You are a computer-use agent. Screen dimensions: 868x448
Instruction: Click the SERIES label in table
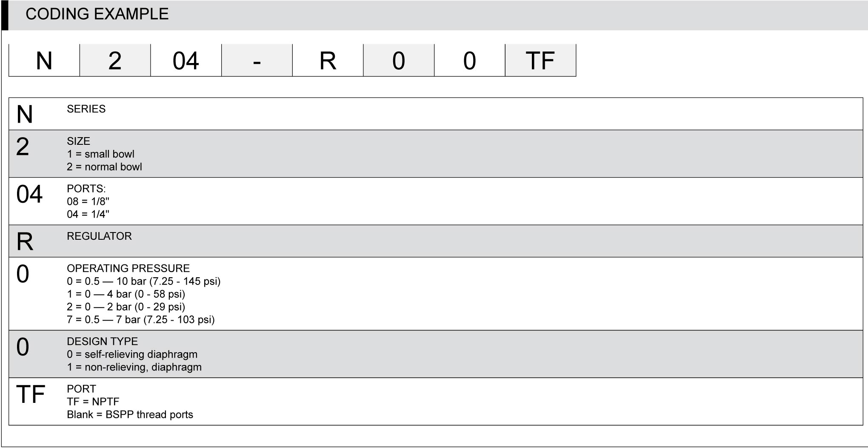click(x=86, y=109)
